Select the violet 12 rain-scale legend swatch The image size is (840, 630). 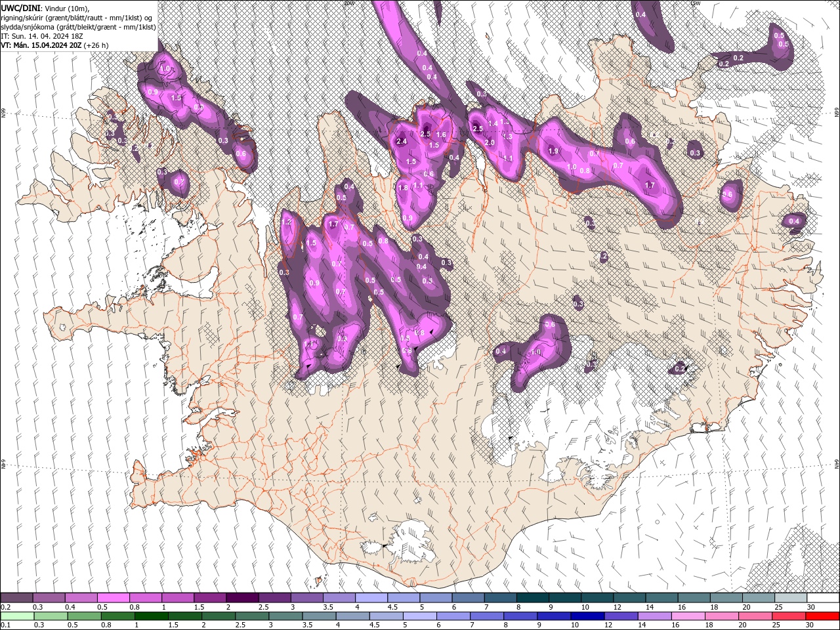(x=620, y=616)
